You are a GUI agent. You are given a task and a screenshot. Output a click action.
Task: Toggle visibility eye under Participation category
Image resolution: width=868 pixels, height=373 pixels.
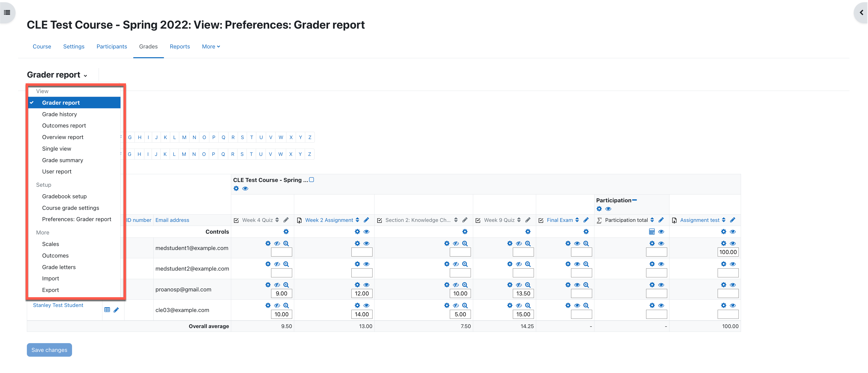[608, 209]
